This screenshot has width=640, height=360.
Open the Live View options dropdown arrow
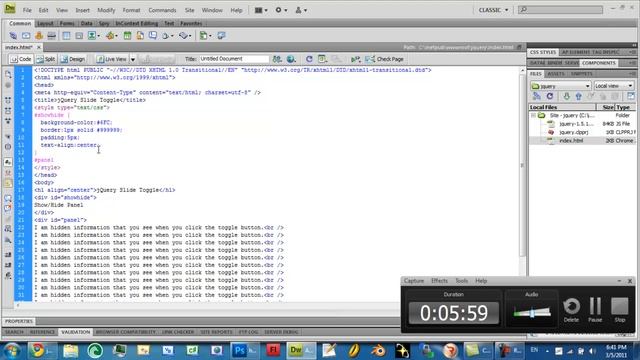point(133,60)
